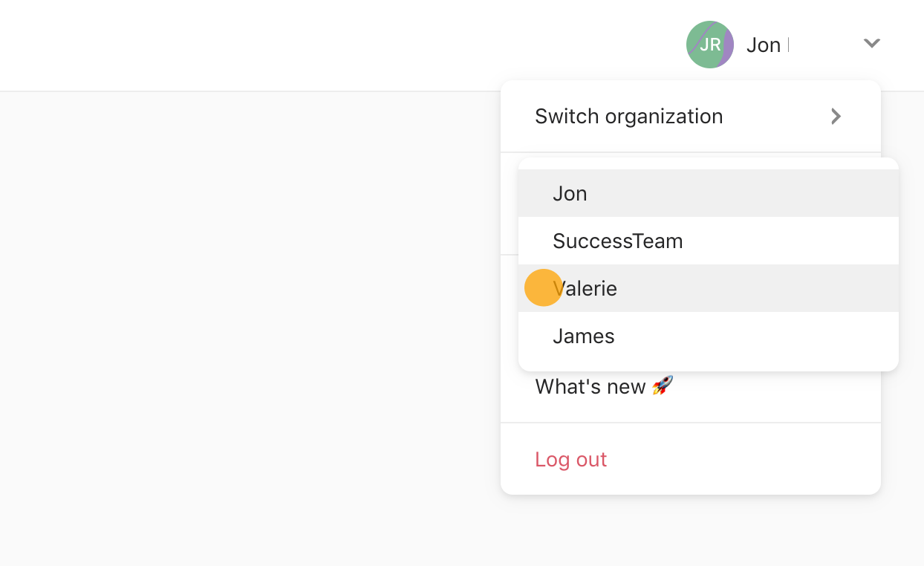The image size is (924, 566).
Task: Click the rocket emoji beside What's new
Action: (x=663, y=386)
